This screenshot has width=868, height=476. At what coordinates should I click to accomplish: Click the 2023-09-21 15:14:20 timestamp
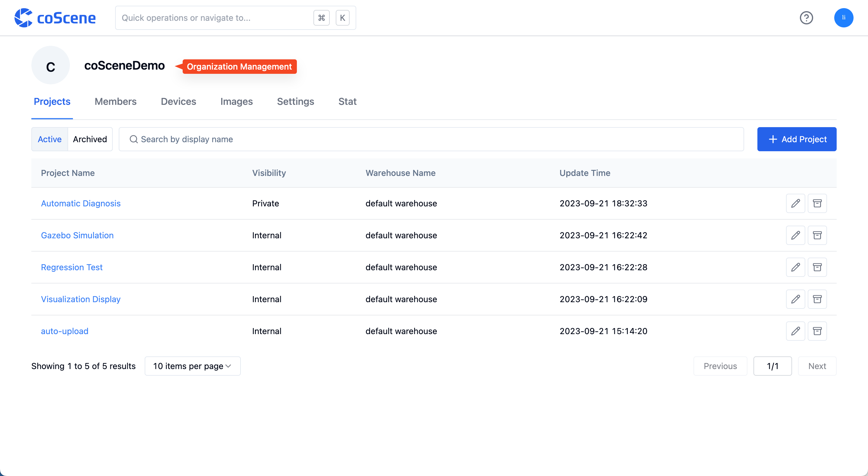603,331
